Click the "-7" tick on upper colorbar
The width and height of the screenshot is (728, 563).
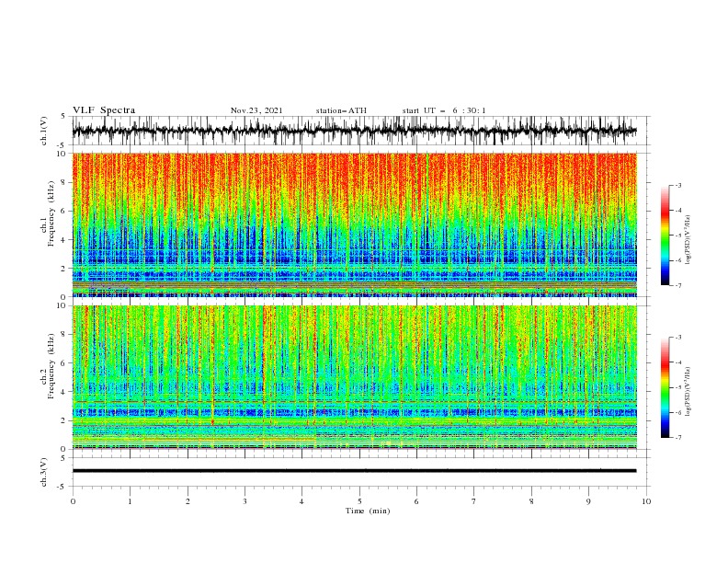click(x=677, y=285)
